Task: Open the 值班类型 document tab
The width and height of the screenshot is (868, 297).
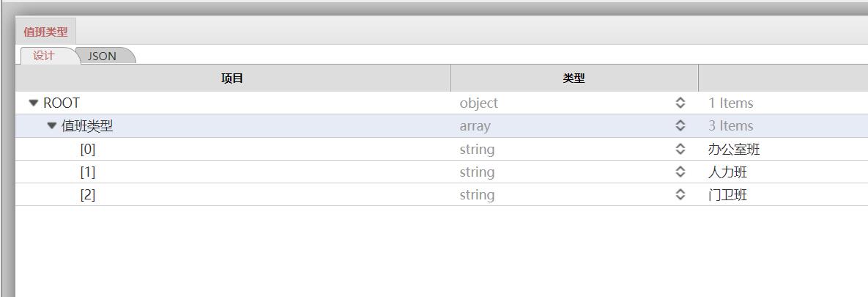Action: coord(45,32)
